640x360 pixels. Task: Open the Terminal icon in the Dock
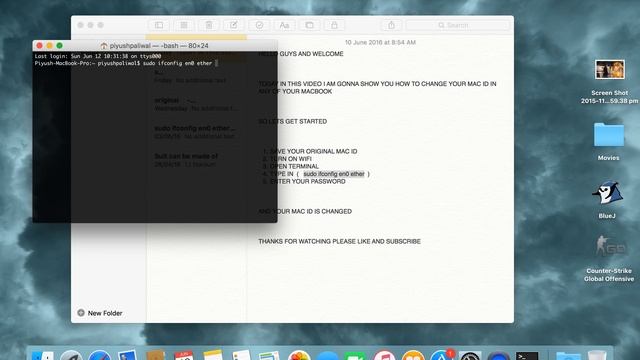527,356
